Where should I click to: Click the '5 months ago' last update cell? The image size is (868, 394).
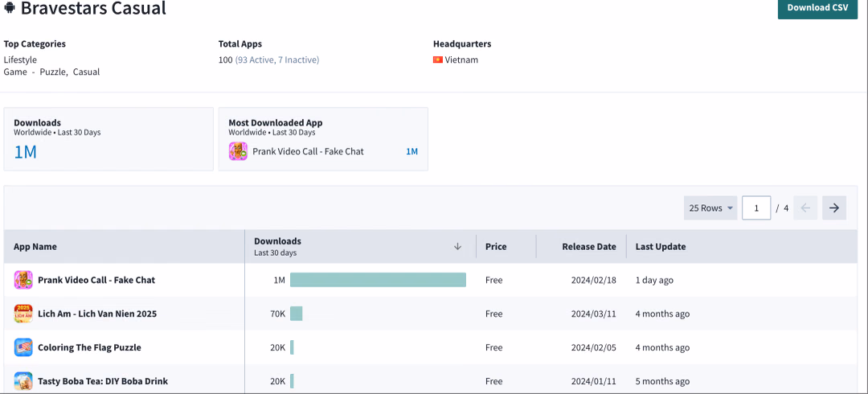pos(662,381)
